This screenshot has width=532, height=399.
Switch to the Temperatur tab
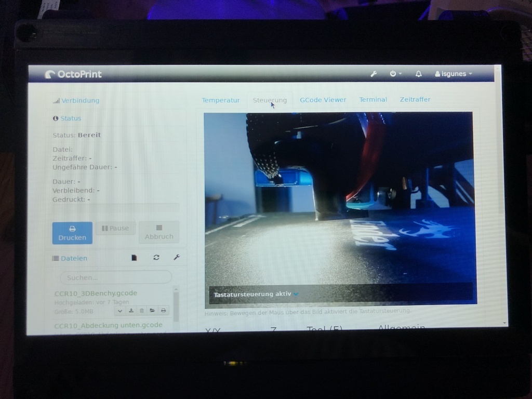tap(221, 100)
